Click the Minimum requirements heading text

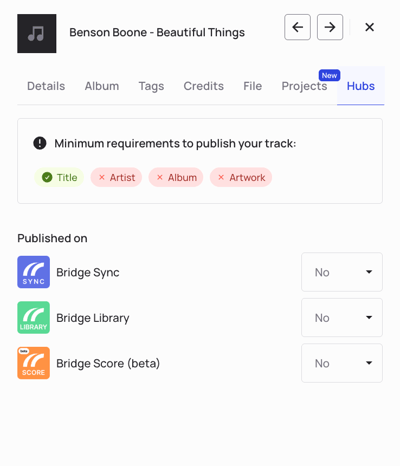pyautogui.click(x=175, y=144)
